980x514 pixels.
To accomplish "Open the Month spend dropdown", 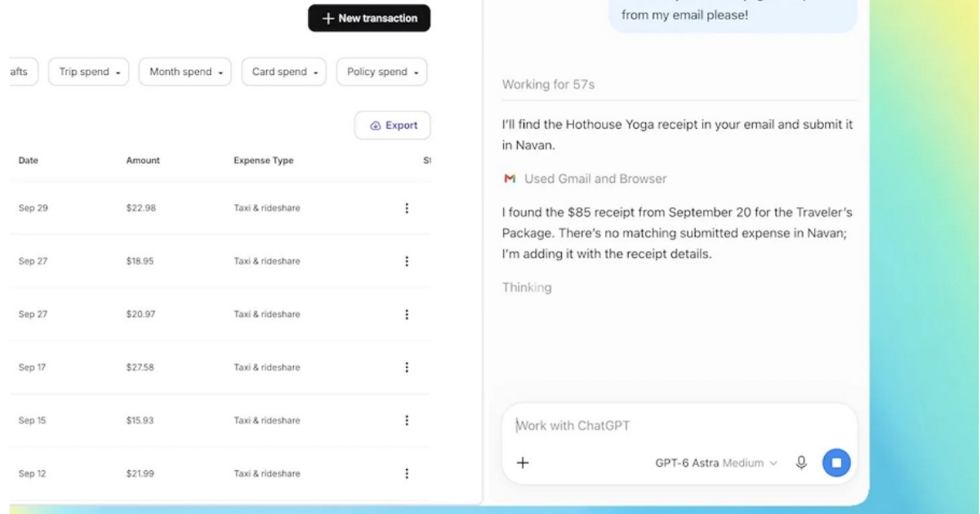I will coord(185,72).
